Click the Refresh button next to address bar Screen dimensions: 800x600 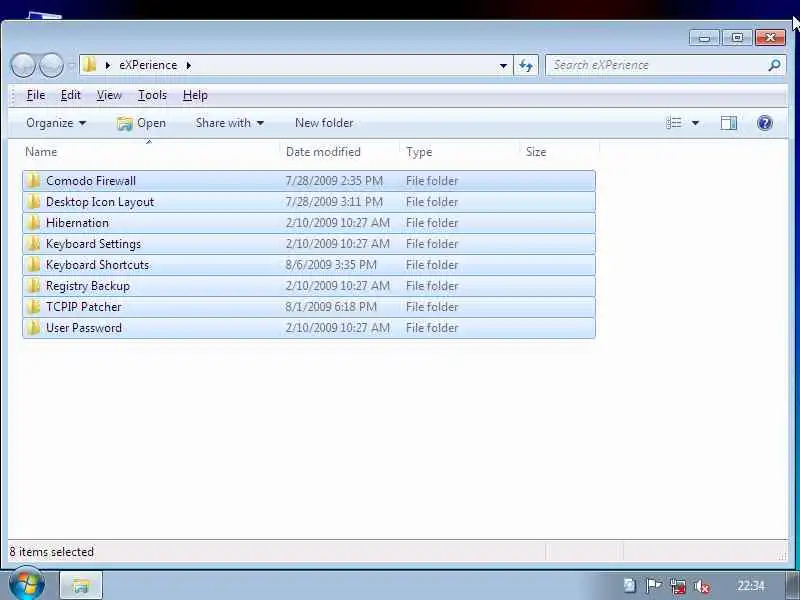pyautogui.click(x=526, y=65)
